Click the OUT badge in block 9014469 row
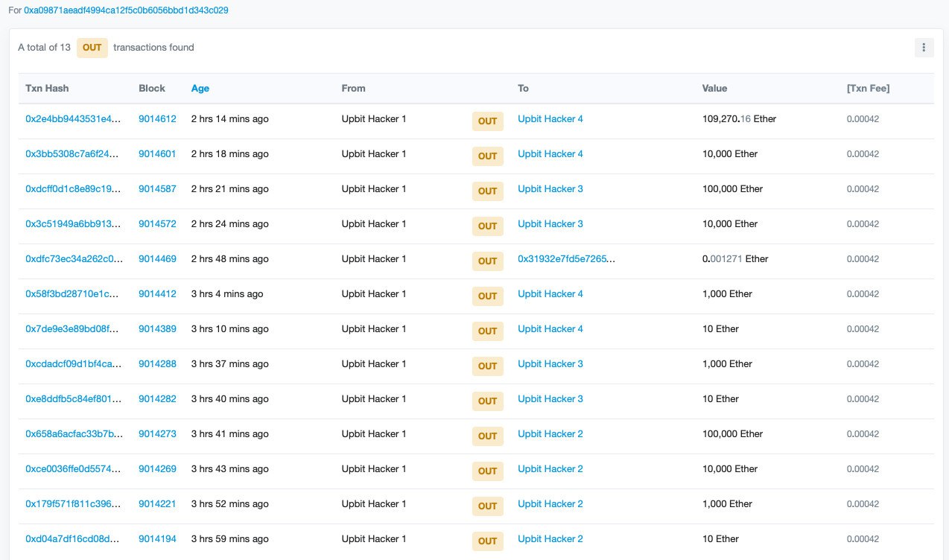Screen dimensions: 949x560 (x=488, y=261)
